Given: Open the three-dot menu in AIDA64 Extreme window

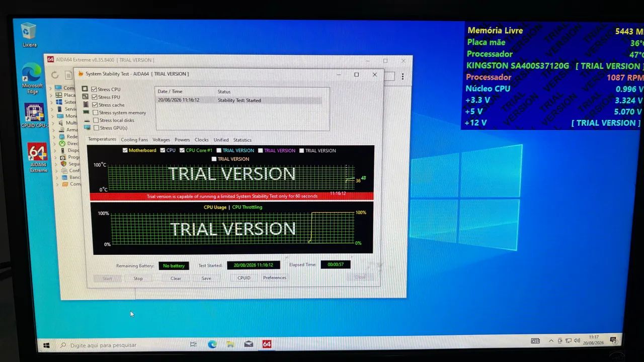Looking at the screenshot, I should point(403,76).
